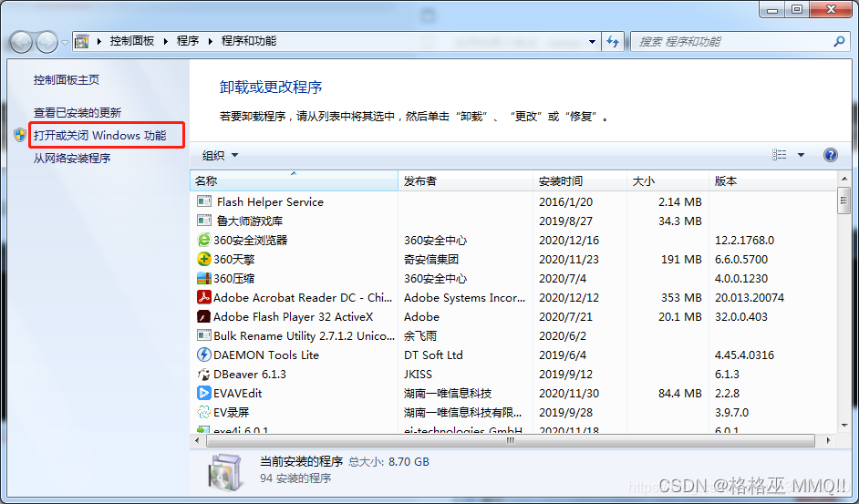
Task: Click the 84.4 MB size value
Action: [x=680, y=394]
